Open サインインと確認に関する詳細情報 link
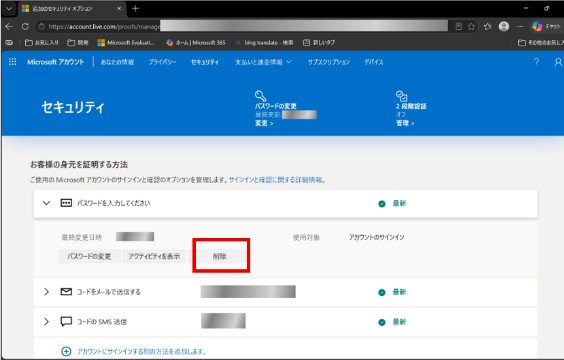This screenshot has height=360, width=564. pos(277,180)
